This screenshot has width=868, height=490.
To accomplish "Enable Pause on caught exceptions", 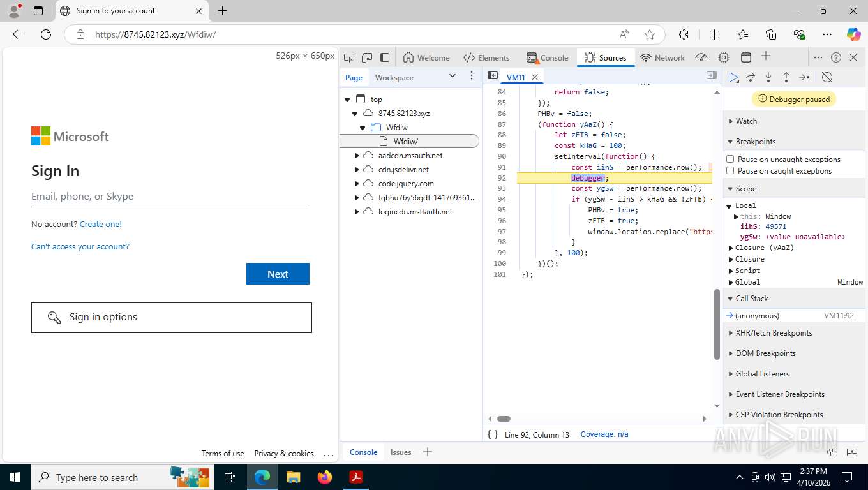I will pos(730,170).
